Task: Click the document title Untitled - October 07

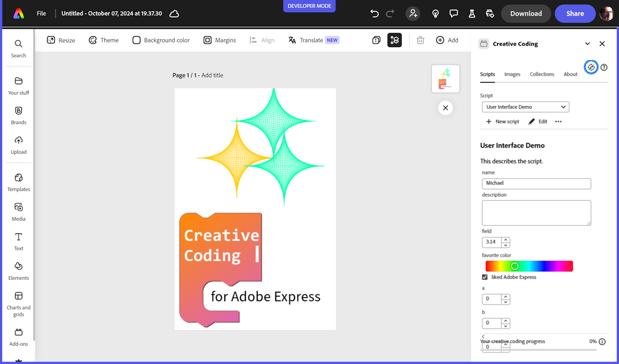Action: [x=112, y=14]
